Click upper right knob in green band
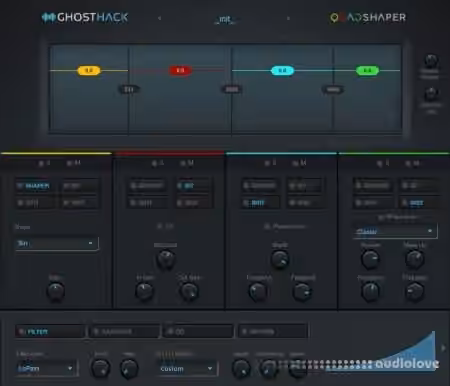The image size is (450, 386). pos(415,259)
